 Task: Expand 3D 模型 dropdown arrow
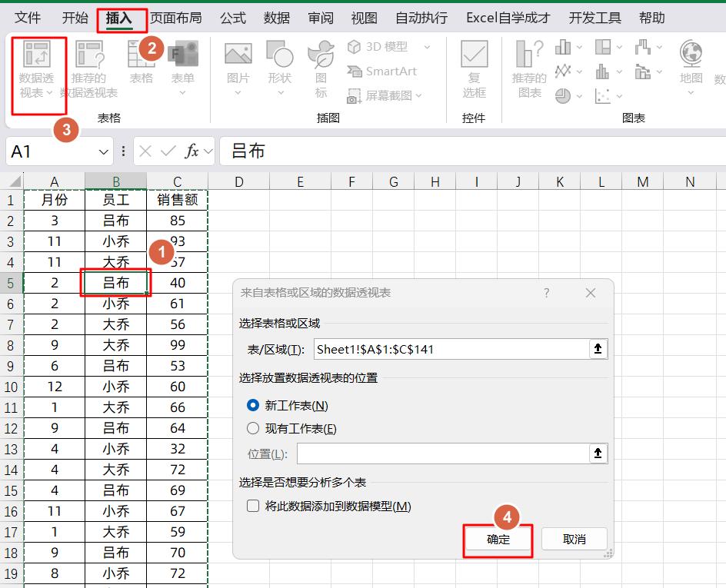pyautogui.click(x=427, y=47)
